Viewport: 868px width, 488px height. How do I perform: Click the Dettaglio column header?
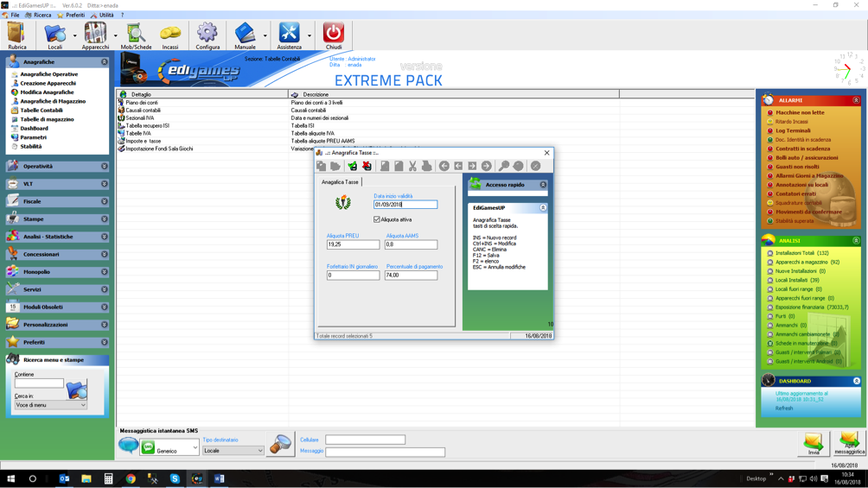[x=202, y=95]
